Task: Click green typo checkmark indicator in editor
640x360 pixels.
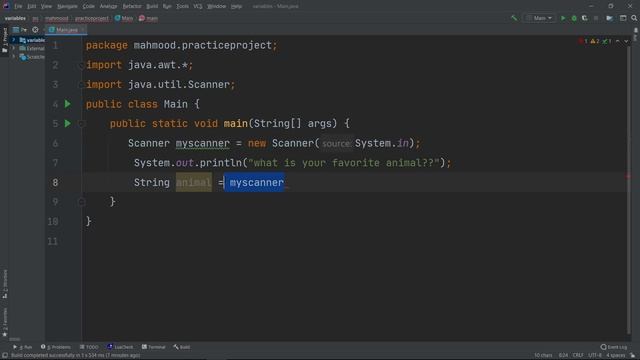Action: [x=607, y=41]
